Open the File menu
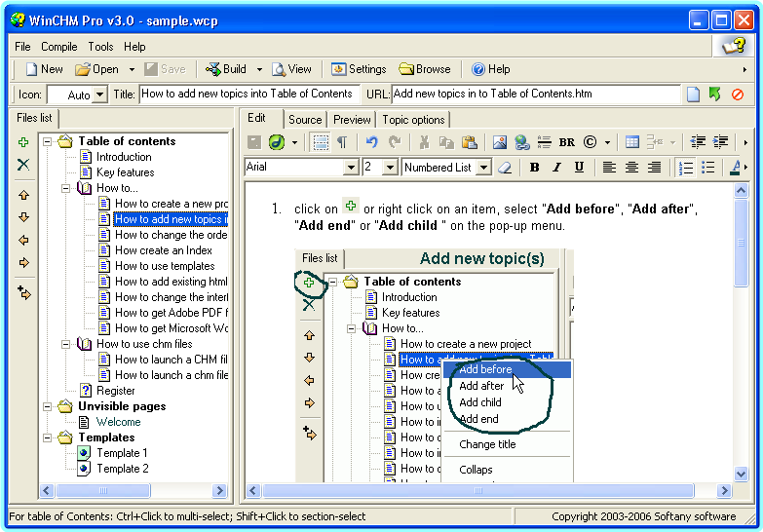The image size is (763, 532). 22,47
